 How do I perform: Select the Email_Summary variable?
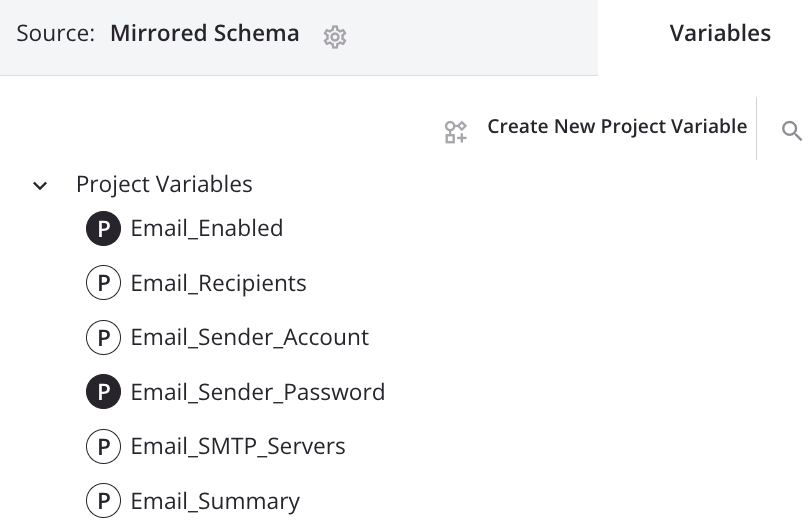[x=215, y=501]
